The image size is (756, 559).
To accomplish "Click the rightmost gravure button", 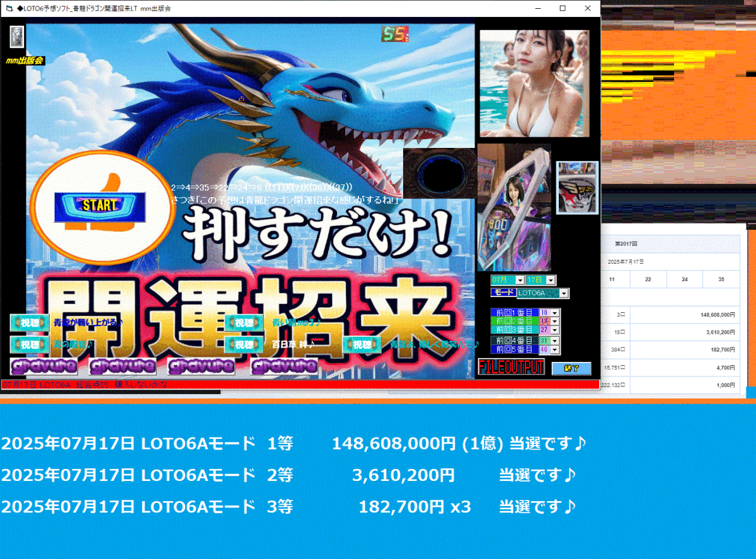I will [284, 366].
